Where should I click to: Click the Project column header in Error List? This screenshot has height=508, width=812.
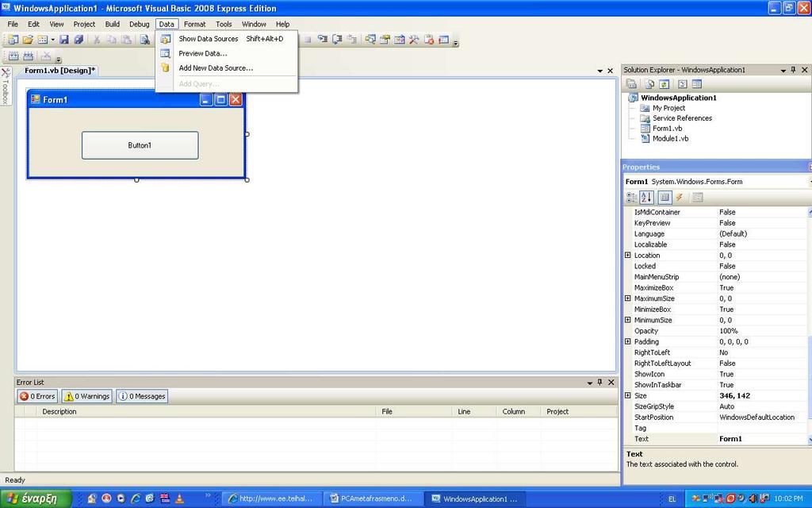click(x=580, y=412)
